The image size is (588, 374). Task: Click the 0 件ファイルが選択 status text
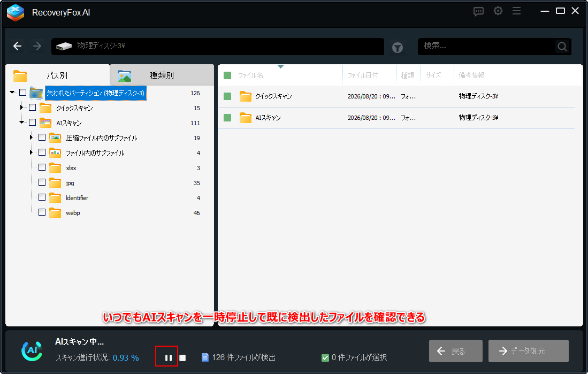(x=359, y=357)
